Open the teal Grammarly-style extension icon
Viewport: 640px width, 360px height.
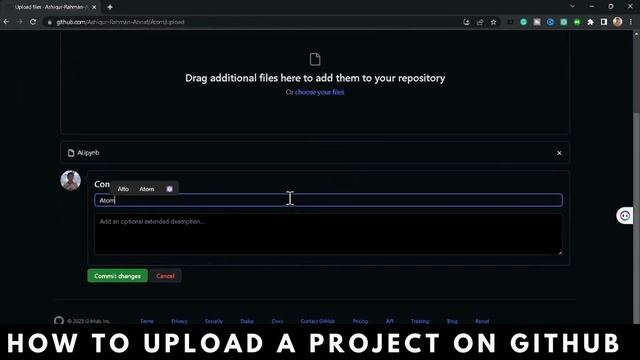point(524,22)
